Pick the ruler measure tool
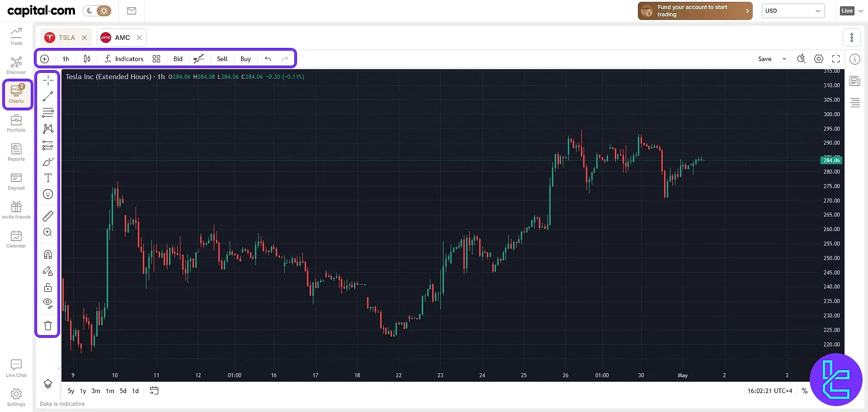Viewport: 868px width, 412px height. pos(48,216)
